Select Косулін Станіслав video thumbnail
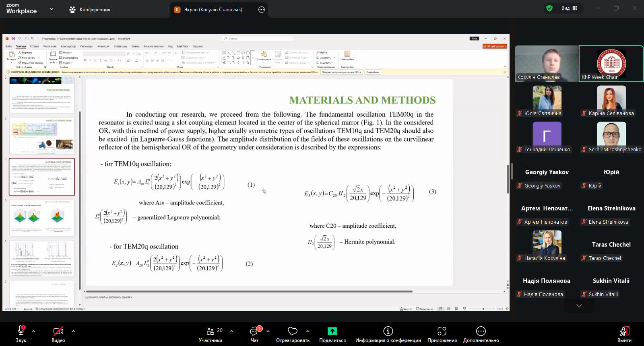 (x=546, y=63)
